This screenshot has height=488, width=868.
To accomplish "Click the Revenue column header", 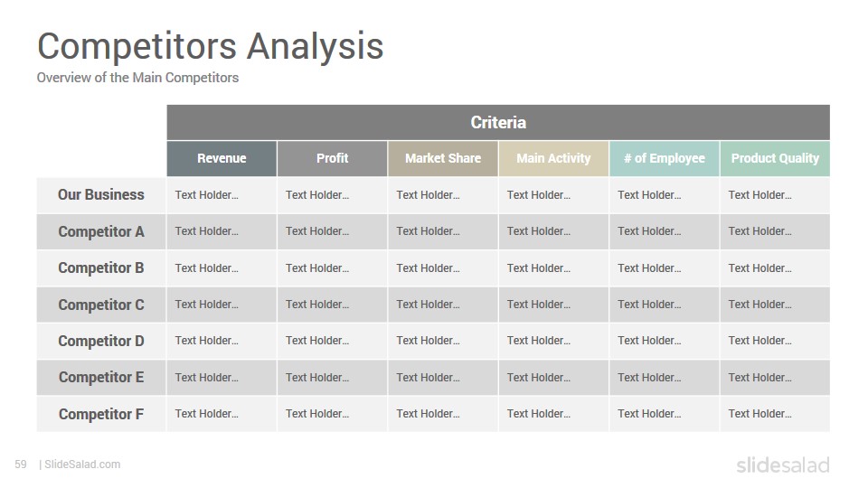I will coord(222,158).
